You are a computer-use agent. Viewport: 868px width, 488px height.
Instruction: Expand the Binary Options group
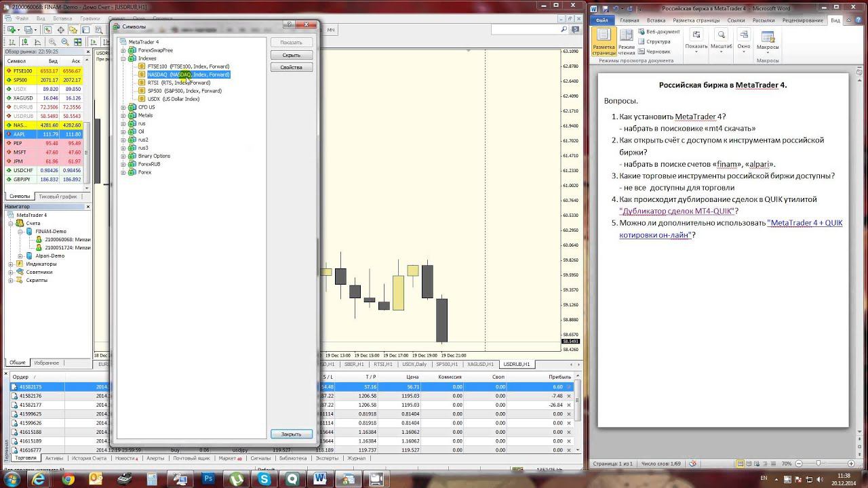pos(123,156)
